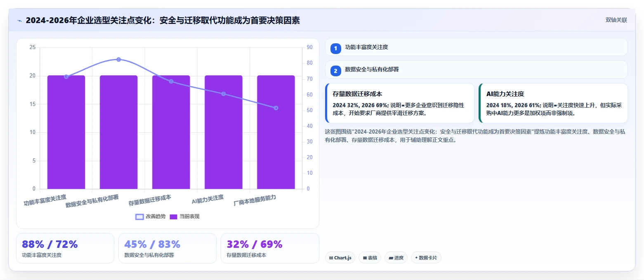Select the 进度 tag
The image size is (644, 280).
[x=396, y=258]
